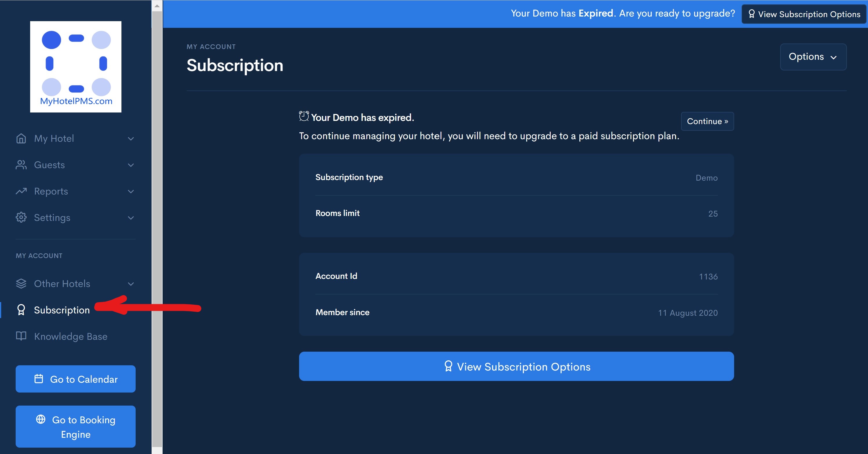868x454 pixels.
Task: Select the Other Hotels menu item
Action: 75,284
